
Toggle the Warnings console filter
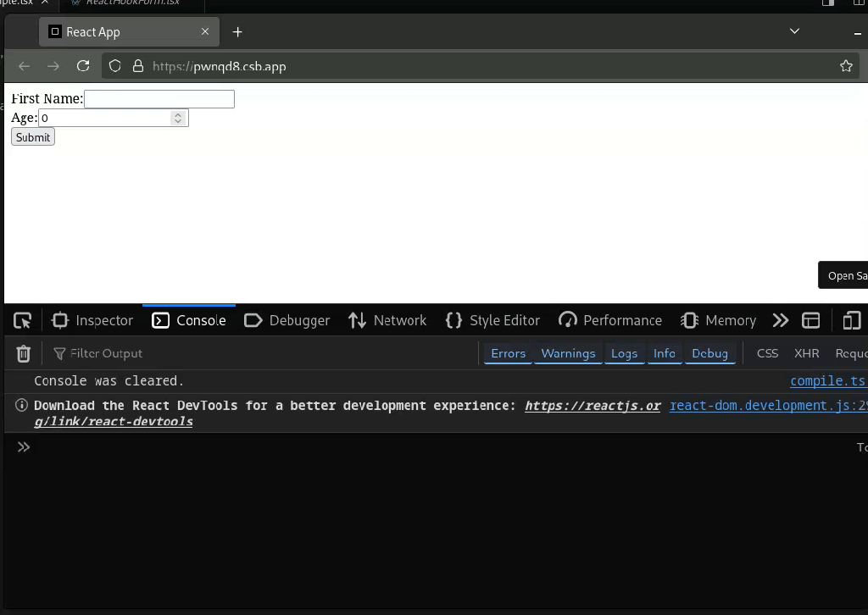tap(568, 353)
